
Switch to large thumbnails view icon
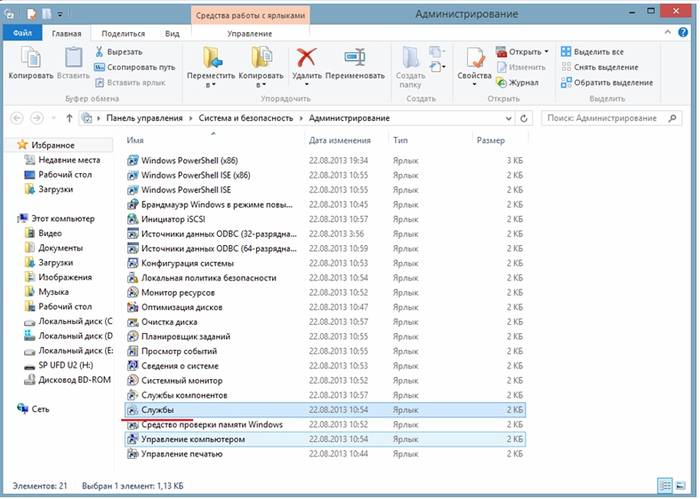click(680, 485)
